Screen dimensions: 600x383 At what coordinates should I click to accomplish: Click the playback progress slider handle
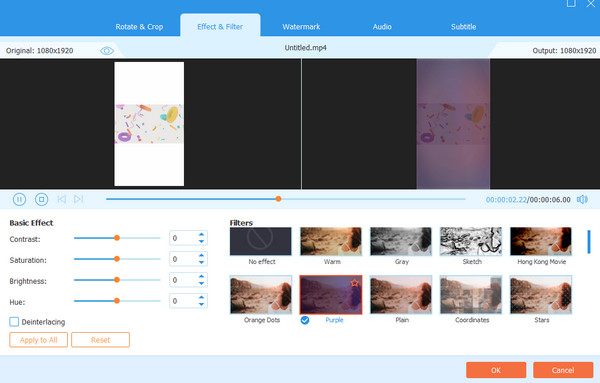tap(279, 199)
